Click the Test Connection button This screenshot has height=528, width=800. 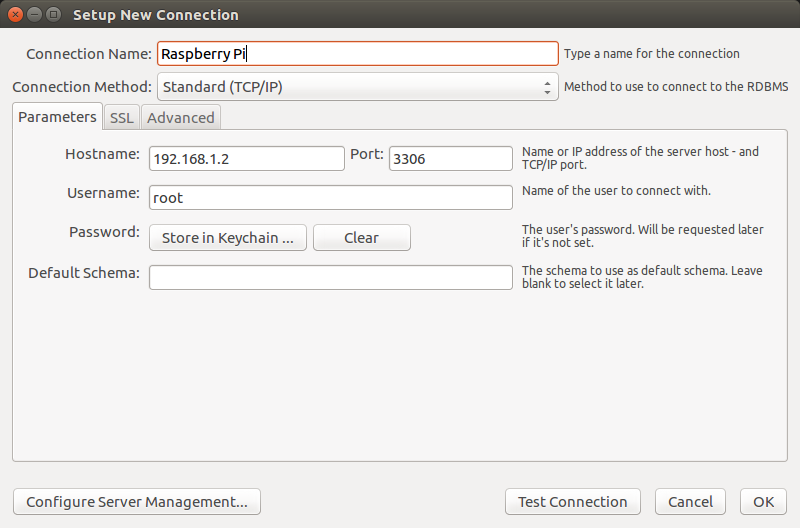573,501
